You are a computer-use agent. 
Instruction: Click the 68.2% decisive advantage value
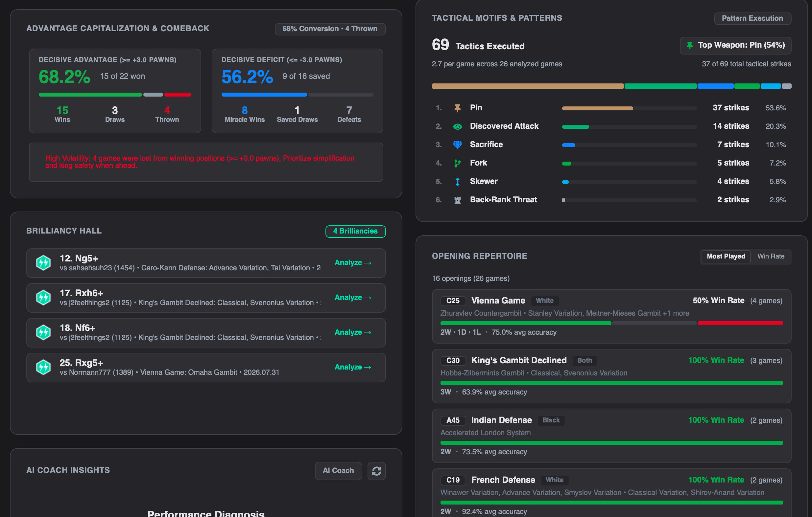point(64,77)
